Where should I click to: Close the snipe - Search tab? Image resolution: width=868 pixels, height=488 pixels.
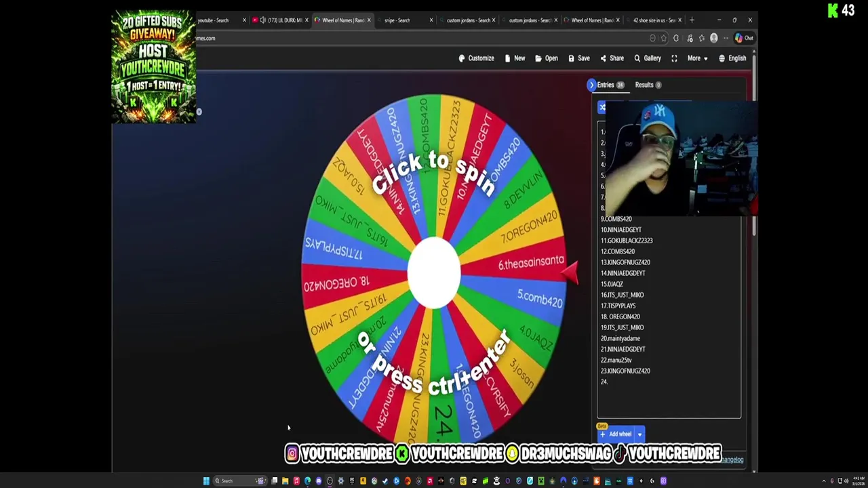point(431,20)
